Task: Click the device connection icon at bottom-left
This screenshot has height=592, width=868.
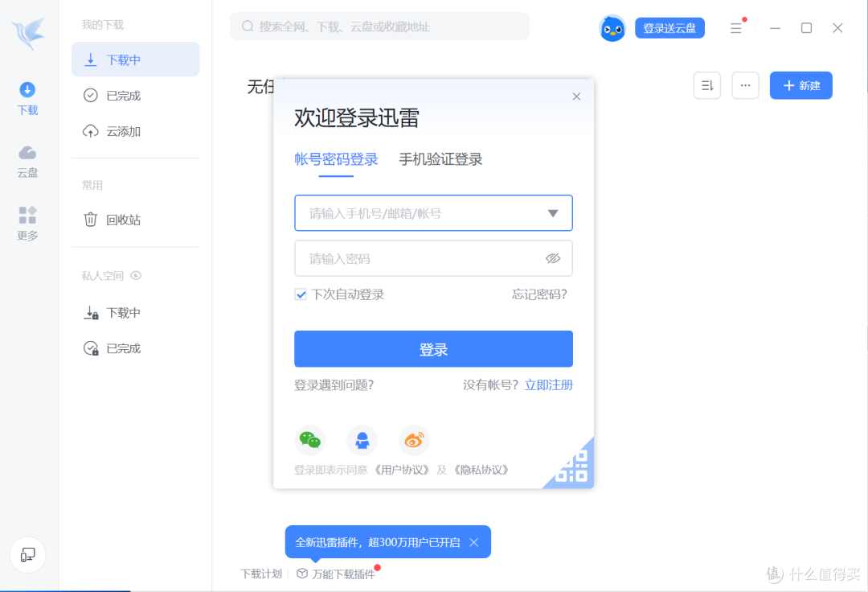Action: (x=27, y=554)
